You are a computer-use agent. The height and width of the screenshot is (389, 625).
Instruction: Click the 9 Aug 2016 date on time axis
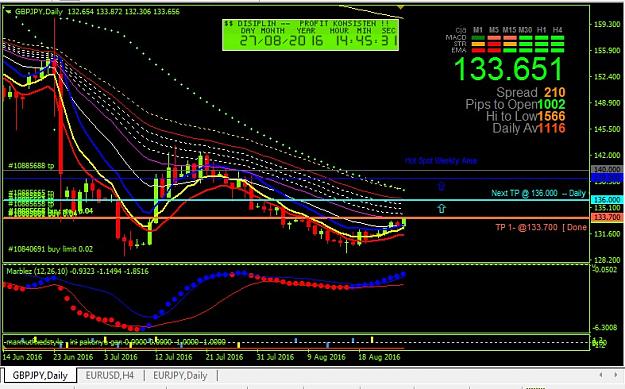click(x=326, y=357)
